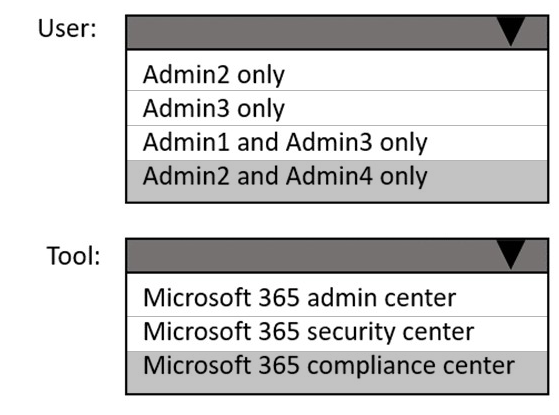Collapse Tool list via its triangle

coord(511,255)
